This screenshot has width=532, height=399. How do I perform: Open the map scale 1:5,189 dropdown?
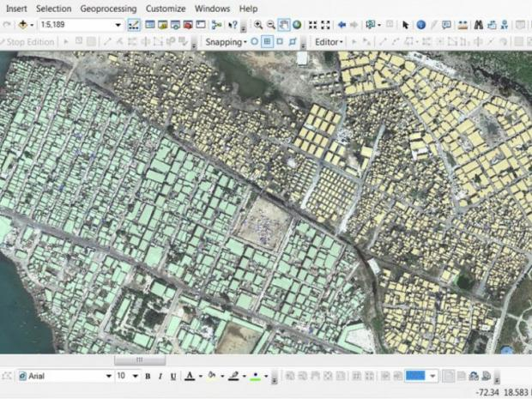[118, 25]
